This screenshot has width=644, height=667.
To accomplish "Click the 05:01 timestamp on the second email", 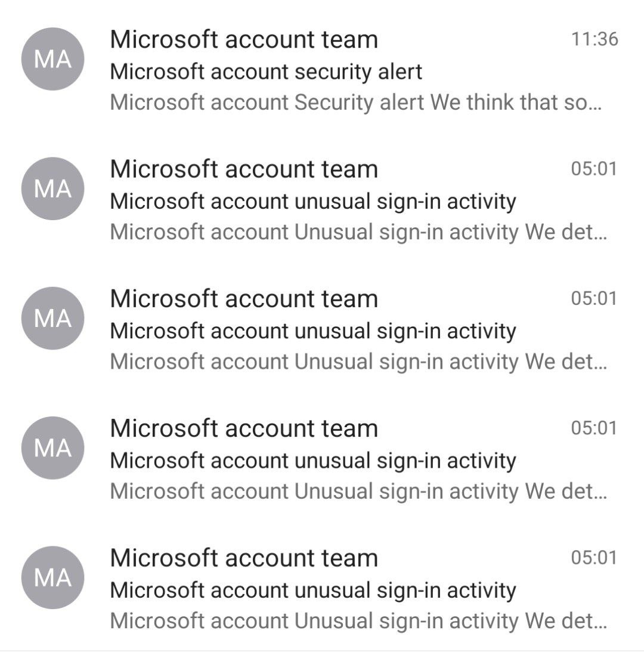I will pos(594,169).
